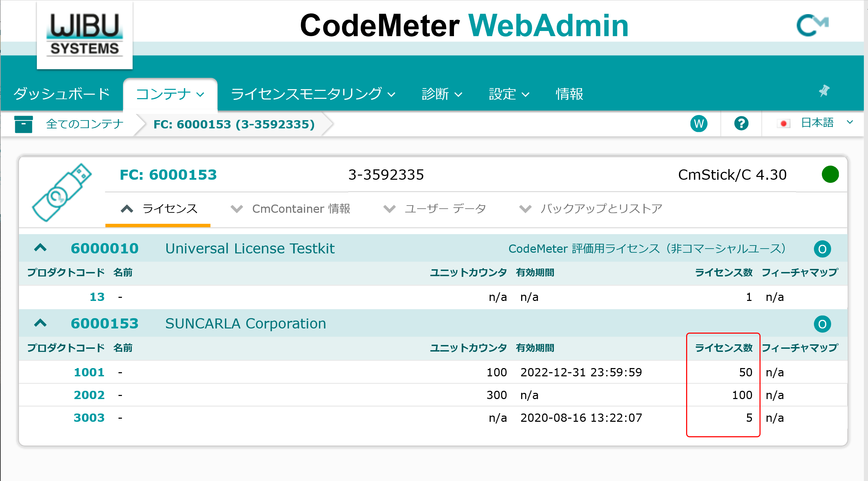Screen dimensions: 868x481
Task: Click the O icon on 6000010 row
Action: [x=822, y=249]
